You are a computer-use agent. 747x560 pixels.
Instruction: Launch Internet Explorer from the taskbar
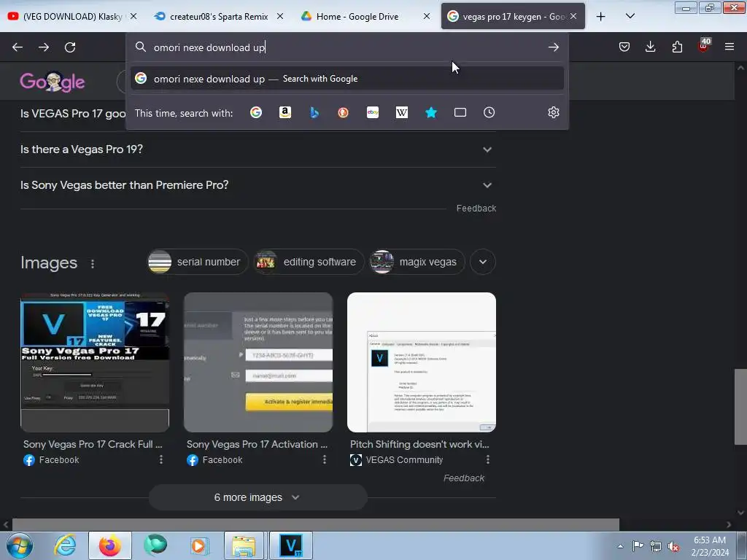(x=65, y=545)
